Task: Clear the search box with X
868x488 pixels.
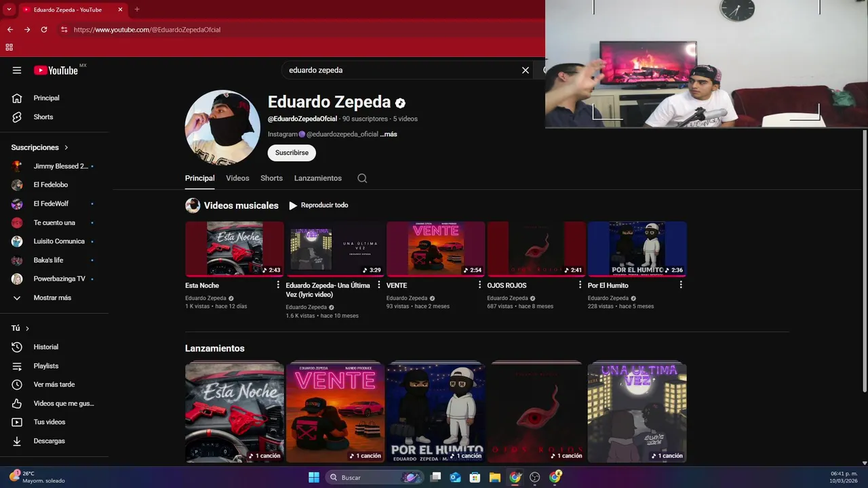Action: click(x=525, y=70)
